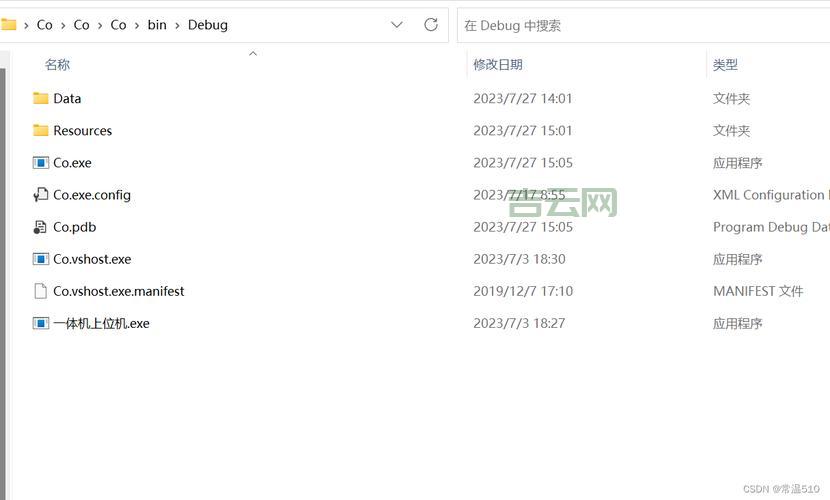The height and width of the screenshot is (500, 830).
Task: Click the Debug breadcrumb segment
Action: tap(208, 25)
